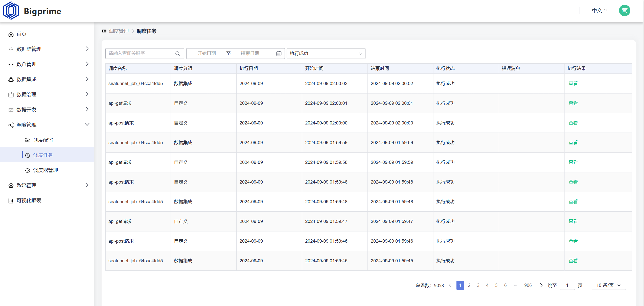
Task: Open the 中文 language dropdown
Action: pos(600,11)
